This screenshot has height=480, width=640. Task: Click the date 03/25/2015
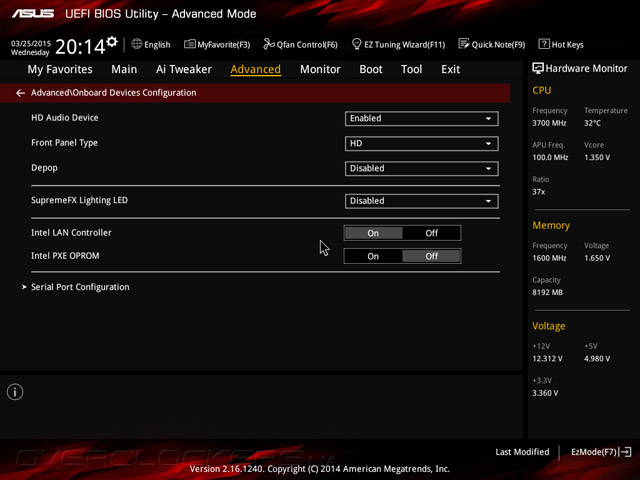click(x=31, y=43)
